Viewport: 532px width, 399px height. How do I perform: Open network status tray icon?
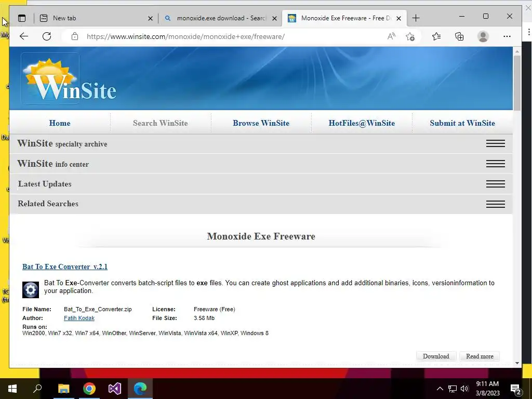pos(453,389)
